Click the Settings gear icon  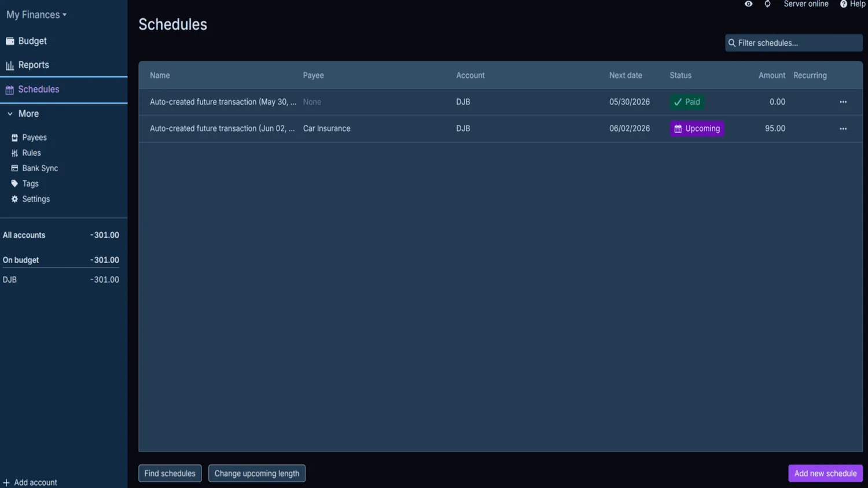(14, 199)
